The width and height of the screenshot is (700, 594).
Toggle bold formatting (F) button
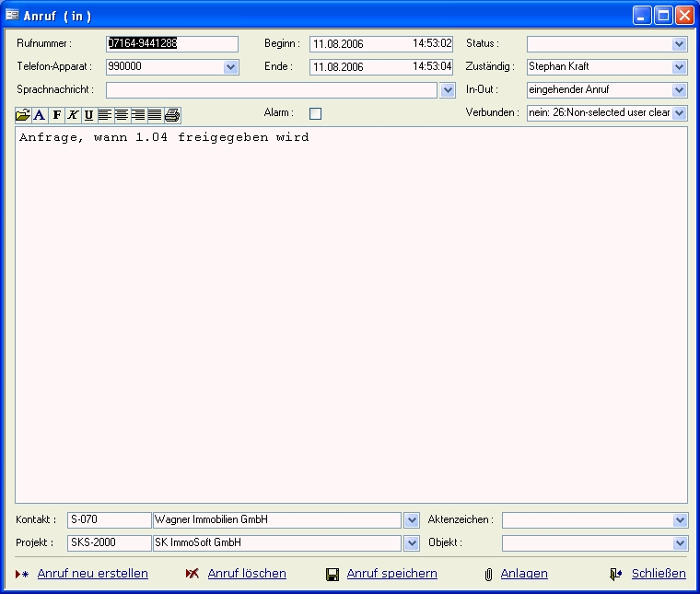click(56, 115)
